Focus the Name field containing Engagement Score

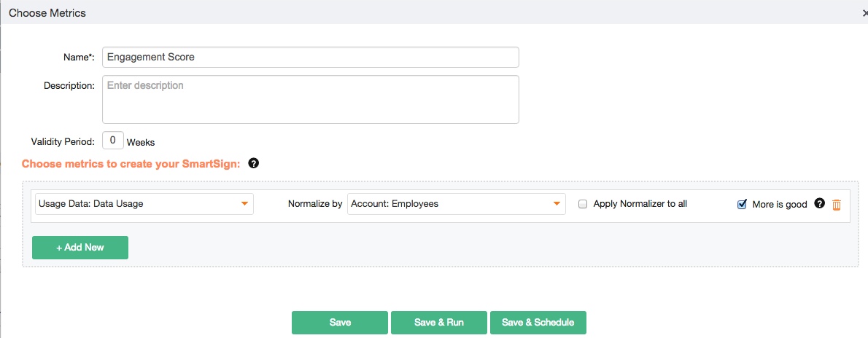tap(310, 57)
